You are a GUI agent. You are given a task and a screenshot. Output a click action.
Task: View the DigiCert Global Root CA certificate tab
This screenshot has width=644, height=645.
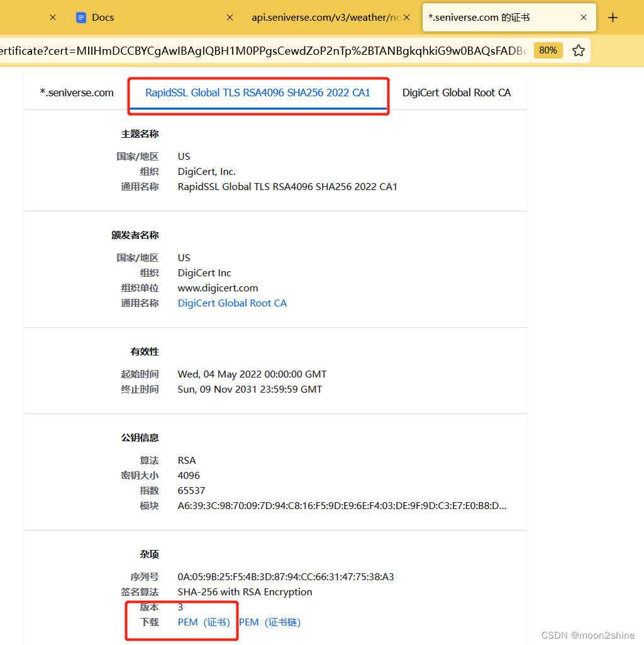coord(457,92)
